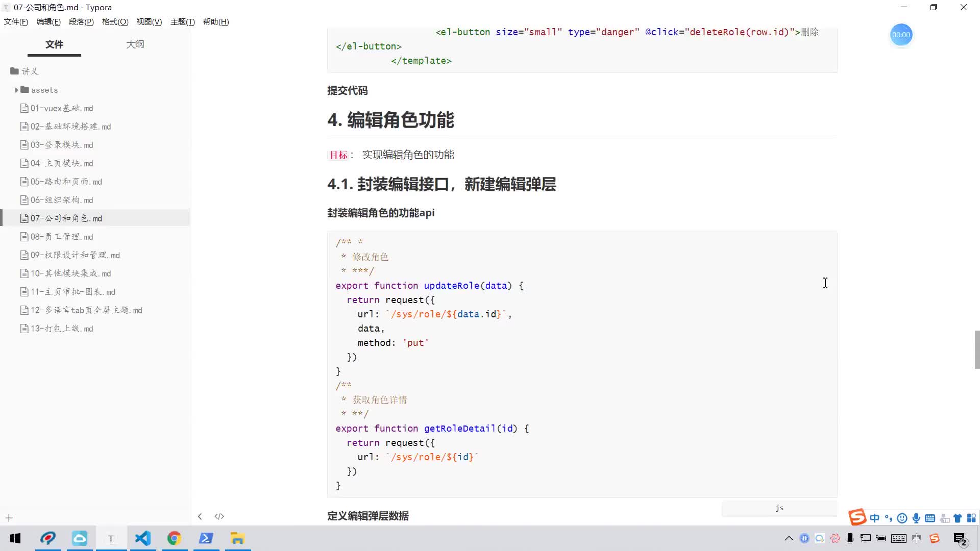Open file 06-组织架构.md
Image resolution: width=980 pixels, height=551 pixels.
point(95,200)
